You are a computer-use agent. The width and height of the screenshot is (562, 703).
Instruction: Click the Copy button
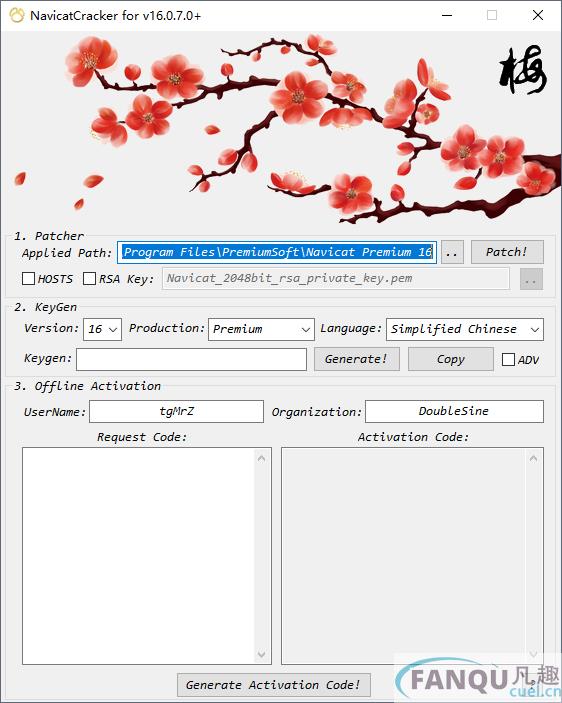[451, 359]
